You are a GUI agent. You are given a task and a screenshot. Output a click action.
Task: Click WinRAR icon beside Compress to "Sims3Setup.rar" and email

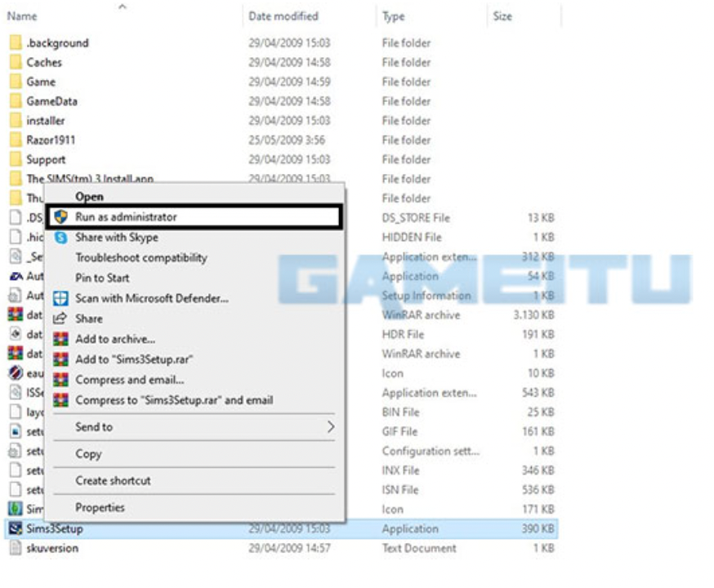[60, 400]
